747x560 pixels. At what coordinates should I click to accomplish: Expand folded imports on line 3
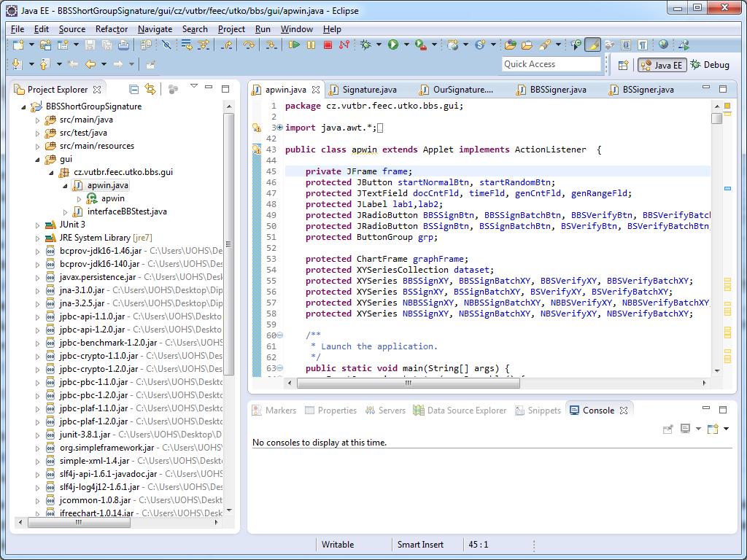pyautogui.click(x=279, y=128)
